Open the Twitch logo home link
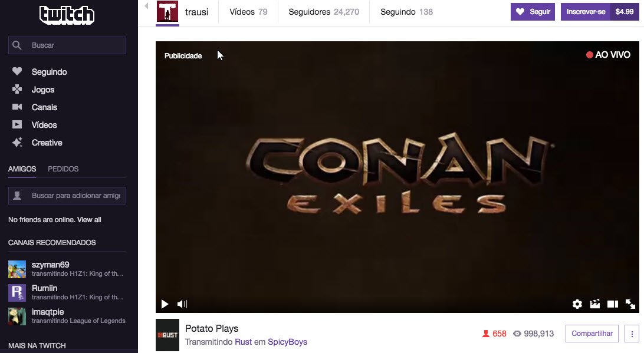The height and width of the screenshot is (353, 644). 67,15
